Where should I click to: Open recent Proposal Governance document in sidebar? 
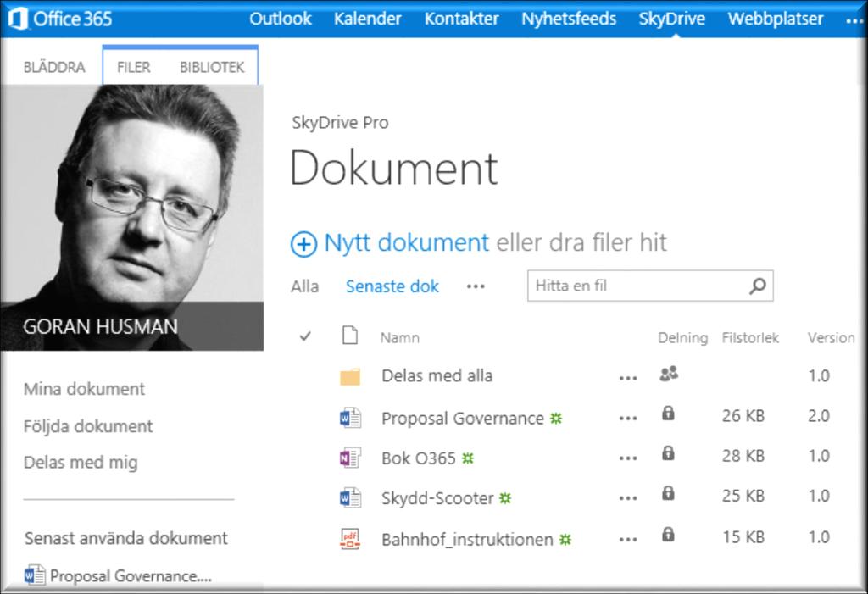[x=131, y=575]
